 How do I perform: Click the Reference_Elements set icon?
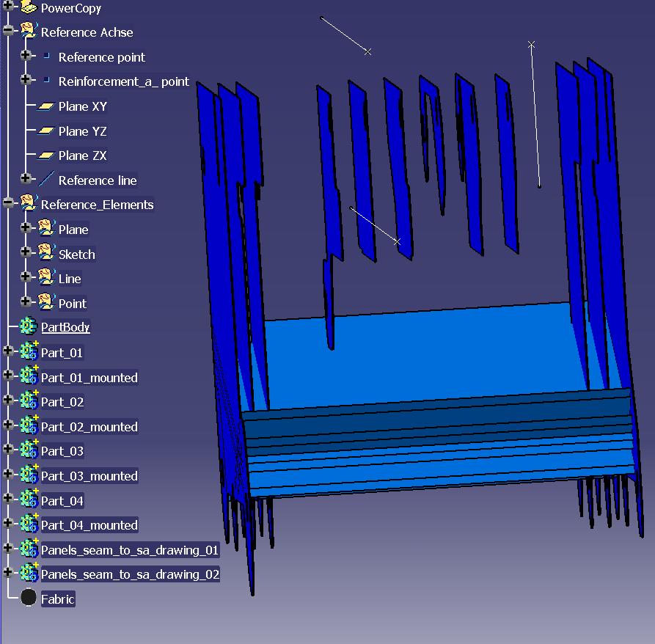tap(29, 203)
